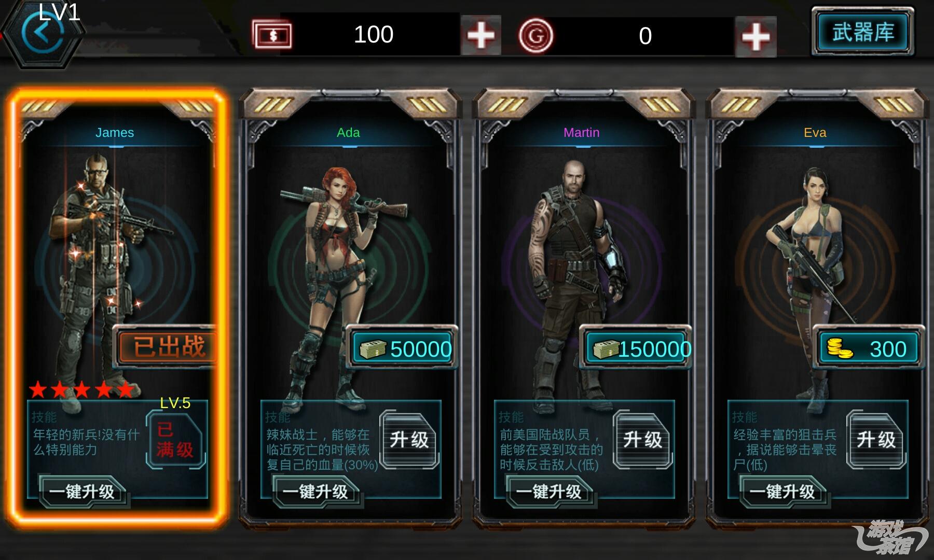Open the 武器库 weapon armory

[x=863, y=32]
